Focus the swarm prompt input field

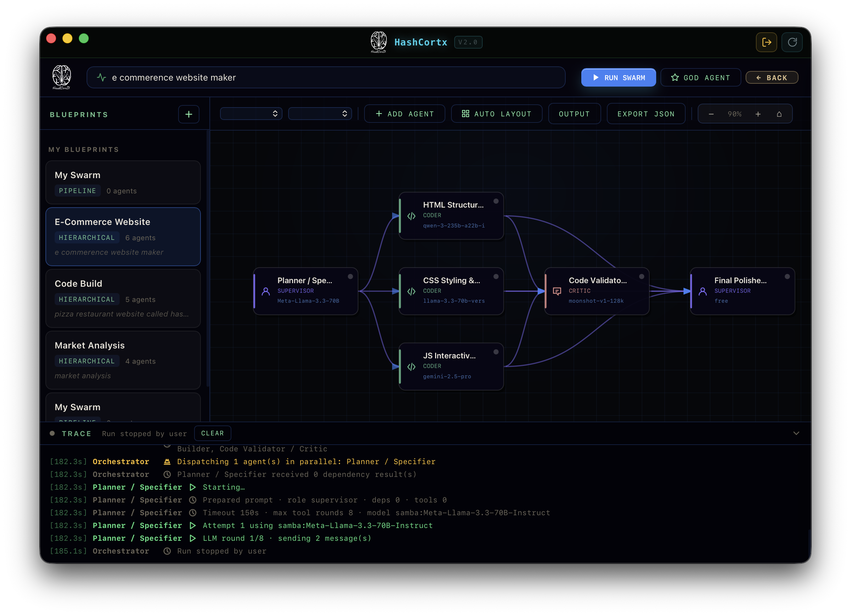(x=326, y=78)
